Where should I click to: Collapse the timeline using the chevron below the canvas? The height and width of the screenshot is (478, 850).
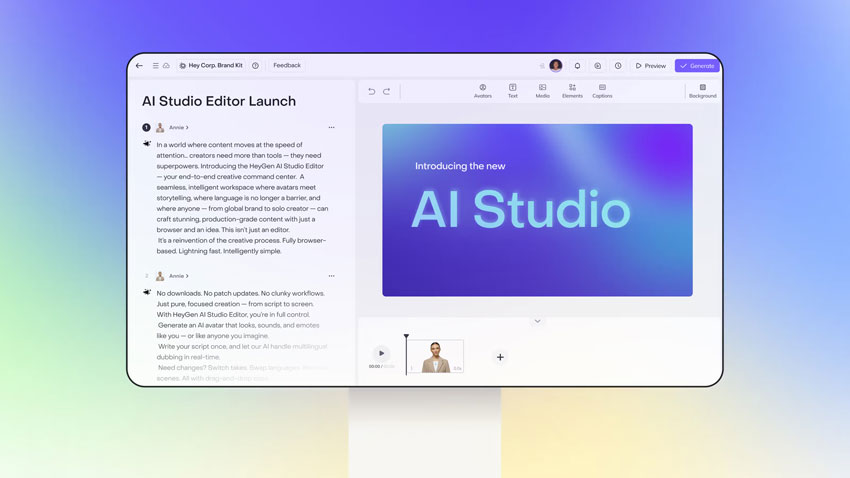pos(537,321)
